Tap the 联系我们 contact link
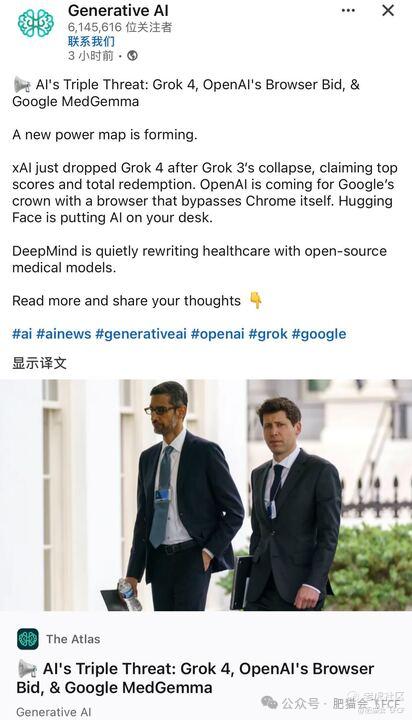The image size is (412, 720). 91,41
